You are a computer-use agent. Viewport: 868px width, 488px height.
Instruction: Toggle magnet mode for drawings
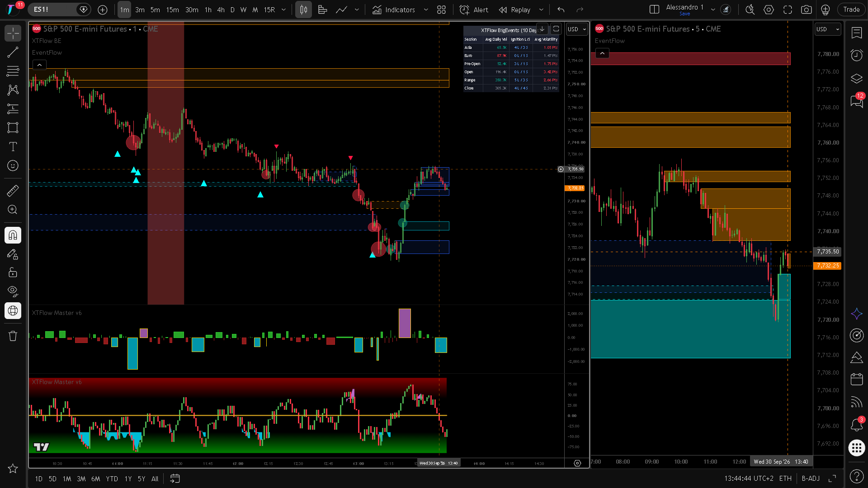tap(13, 235)
